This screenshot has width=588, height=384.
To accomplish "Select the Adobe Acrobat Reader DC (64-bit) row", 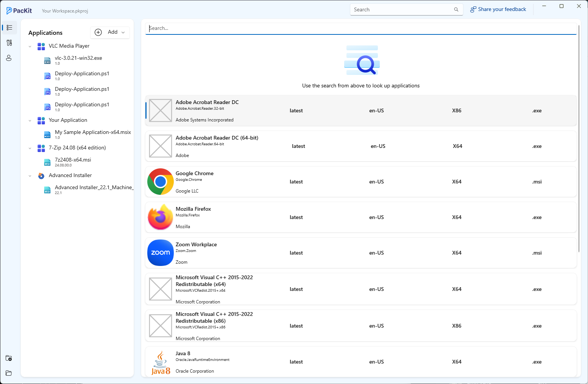I will pyautogui.click(x=360, y=146).
